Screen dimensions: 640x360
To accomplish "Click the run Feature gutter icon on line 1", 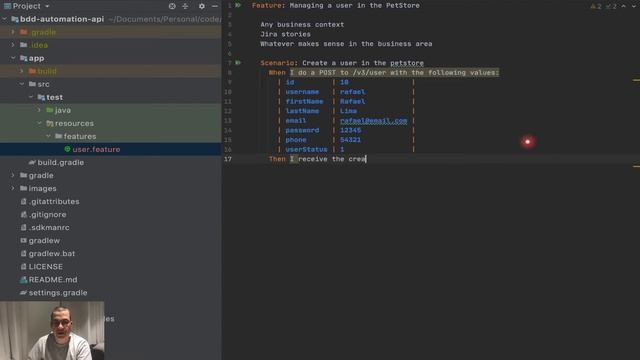I will 238,5.
